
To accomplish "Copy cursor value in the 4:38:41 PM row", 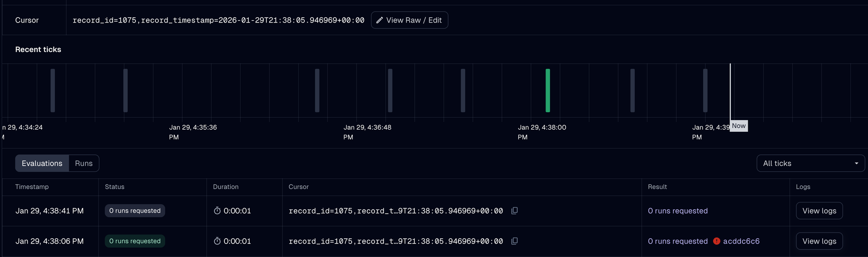I will click(514, 211).
